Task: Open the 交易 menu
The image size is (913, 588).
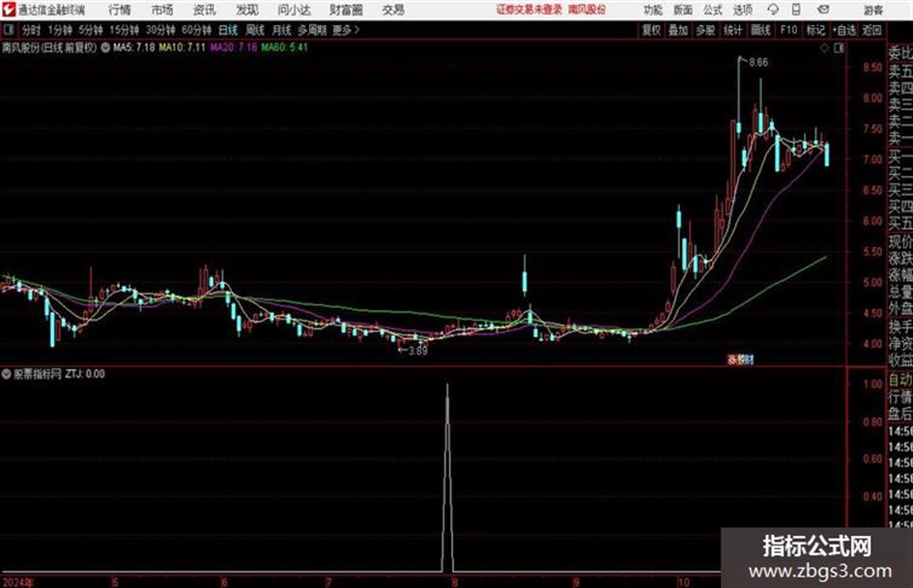Action: pos(393,10)
